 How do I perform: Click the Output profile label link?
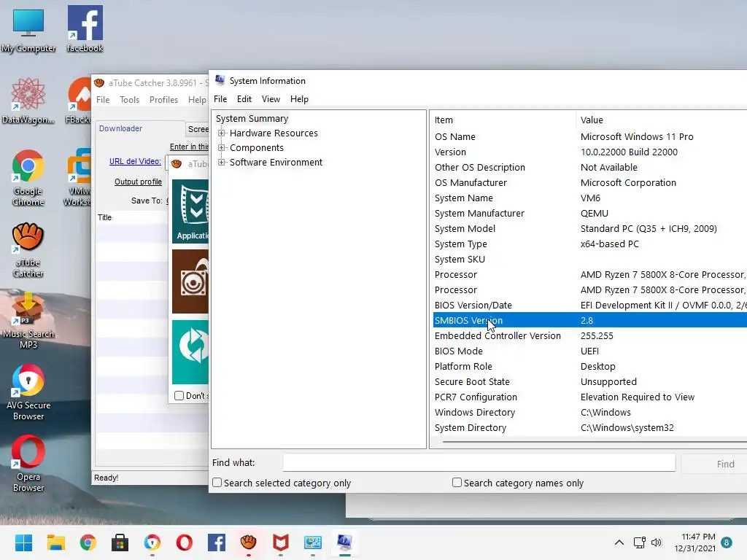point(138,182)
